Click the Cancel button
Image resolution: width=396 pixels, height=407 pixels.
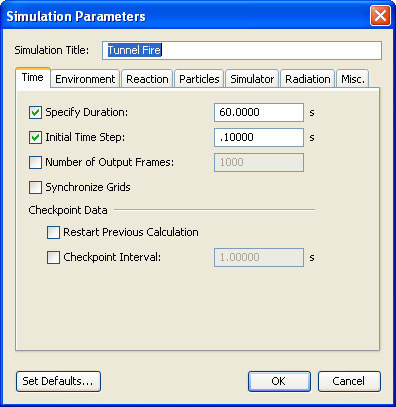pyautogui.click(x=349, y=381)
